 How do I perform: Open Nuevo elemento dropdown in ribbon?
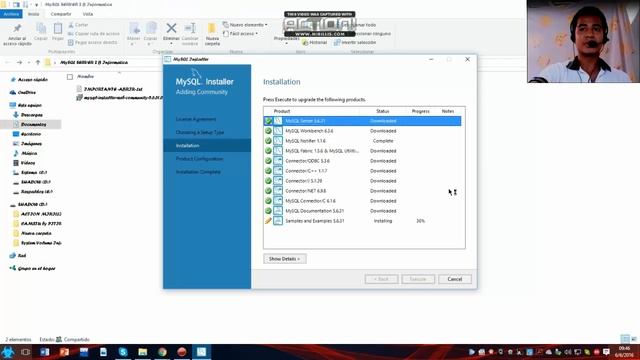click(x=245, y=25)
